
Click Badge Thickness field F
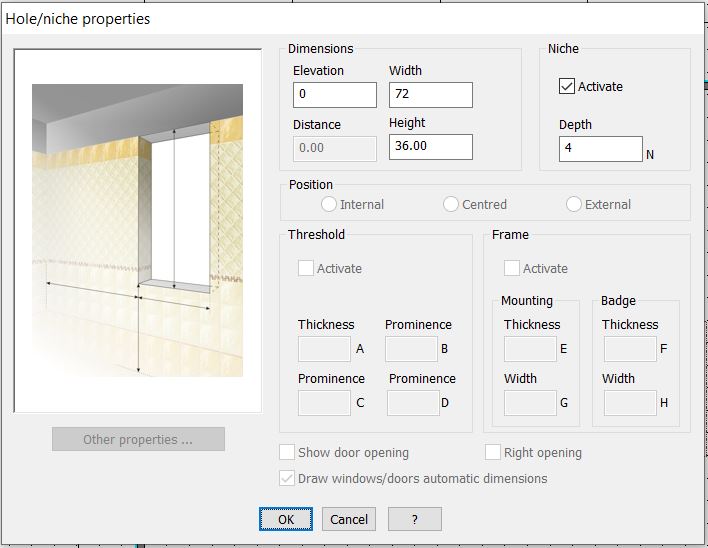630,348
